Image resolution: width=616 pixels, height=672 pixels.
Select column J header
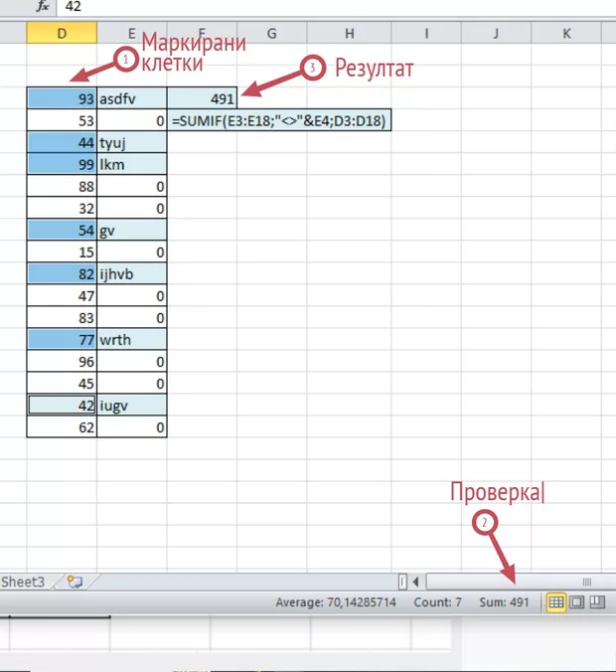click(x=496, y=33)
